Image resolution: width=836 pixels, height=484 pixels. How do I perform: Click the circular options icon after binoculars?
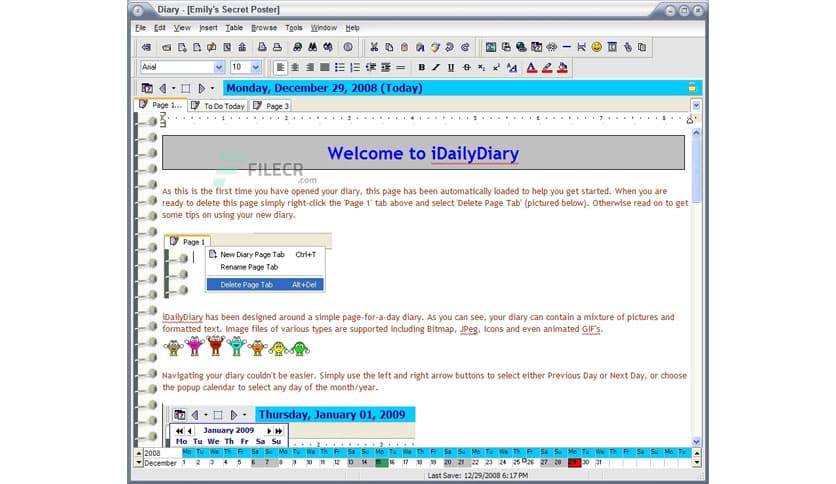(x=348, y=47)
